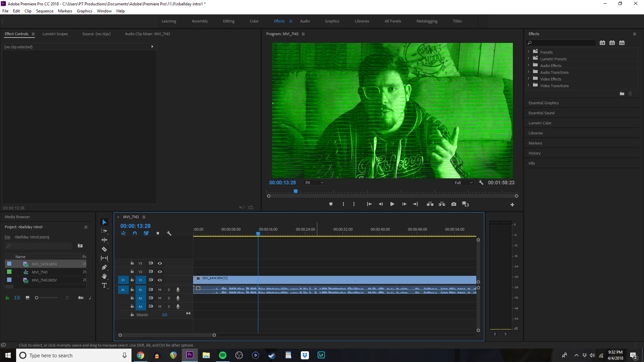This screenshot has height=362, width=644.
Task: Open Timeline Display Settings wrench
Action: (x=169, y=233)
